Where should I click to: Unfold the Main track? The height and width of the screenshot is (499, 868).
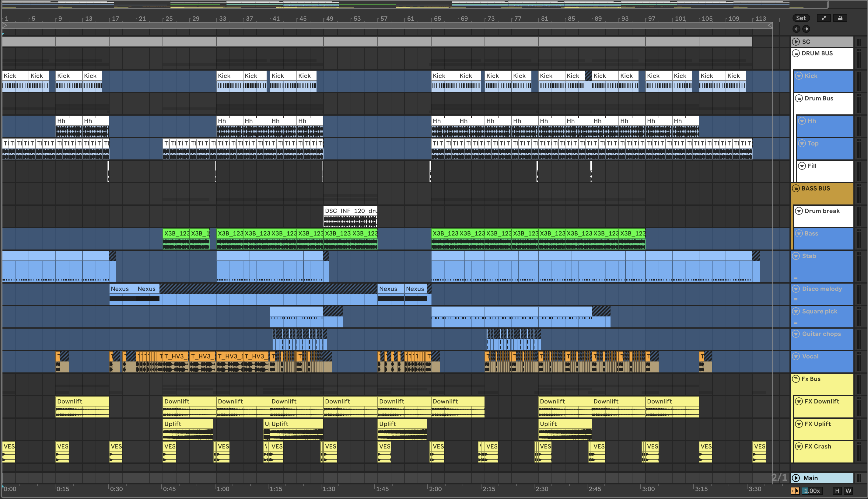tap(796, 478)
